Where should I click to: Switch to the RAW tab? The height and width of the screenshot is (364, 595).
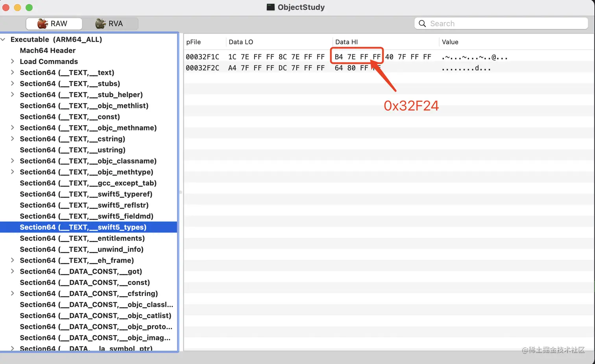pos(54,24)
